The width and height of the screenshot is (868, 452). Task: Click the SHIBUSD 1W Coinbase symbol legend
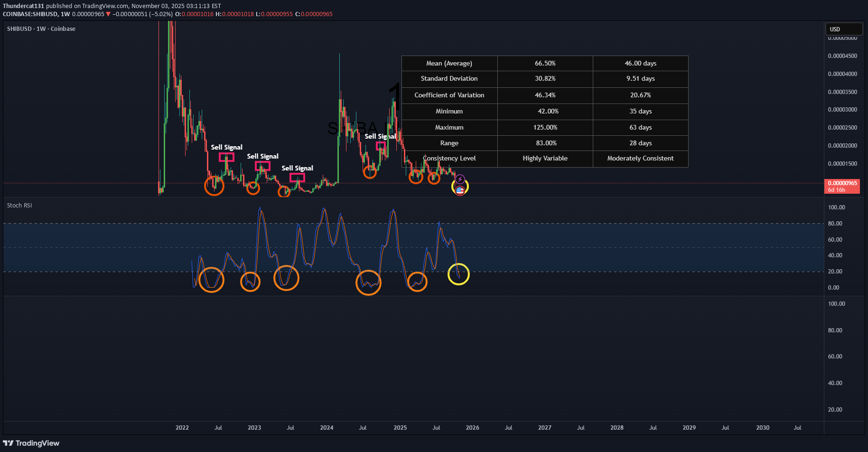click(41, 29)
